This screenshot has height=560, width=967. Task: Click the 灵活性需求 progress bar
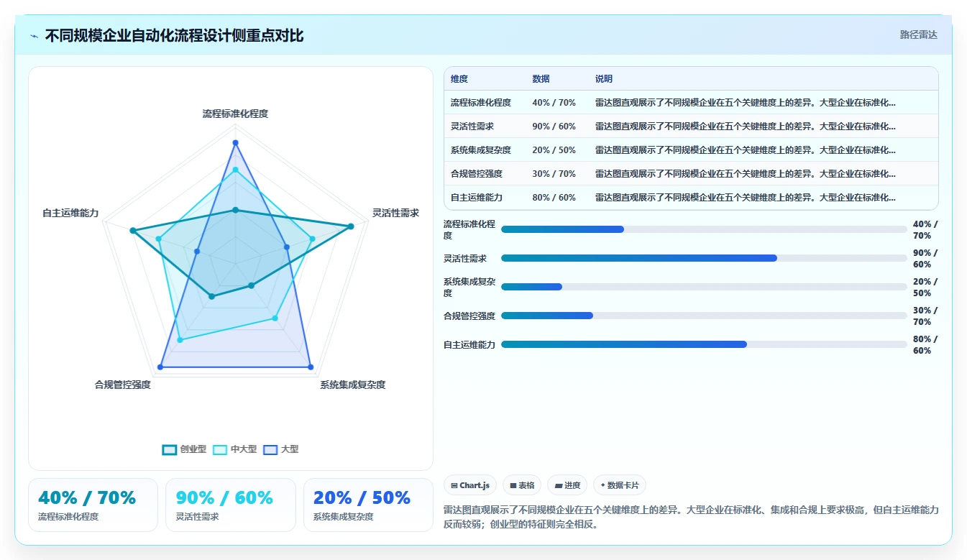[x=704, y=258]
